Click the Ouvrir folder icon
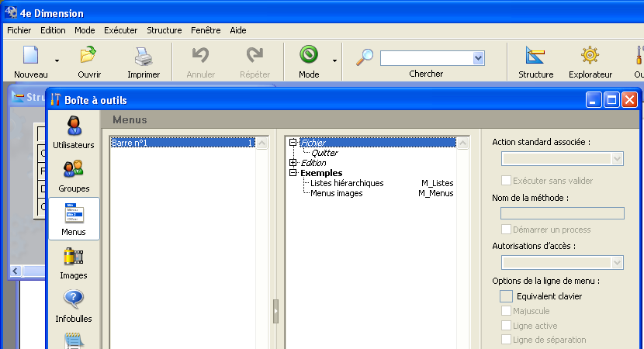Screen dimensions: 644x349 [88, 56]
